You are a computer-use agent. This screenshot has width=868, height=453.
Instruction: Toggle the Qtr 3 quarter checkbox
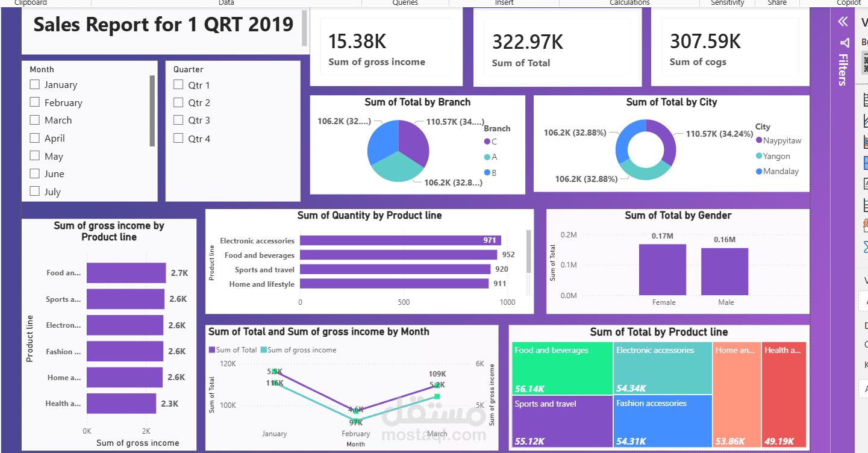(x=178, y=120)
